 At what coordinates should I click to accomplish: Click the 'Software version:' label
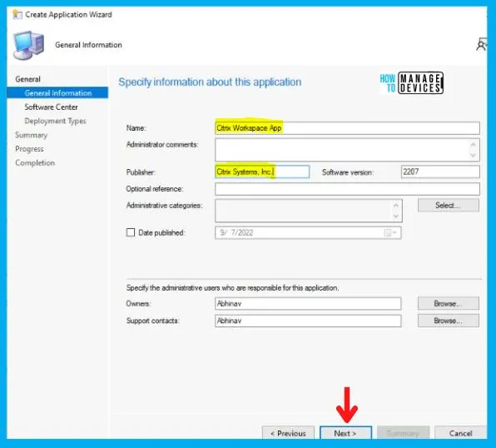click(x=348, y=172)
